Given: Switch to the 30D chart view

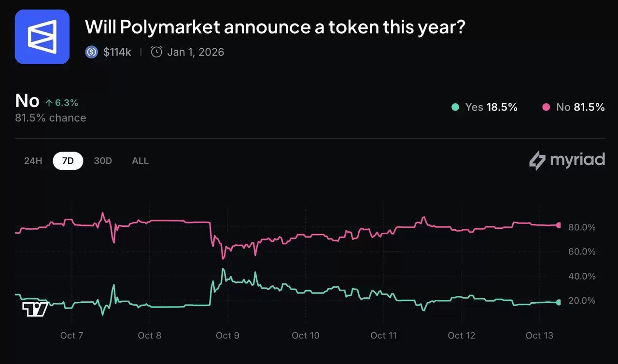Looking at the screenshot, I should (x=103, y=161).
